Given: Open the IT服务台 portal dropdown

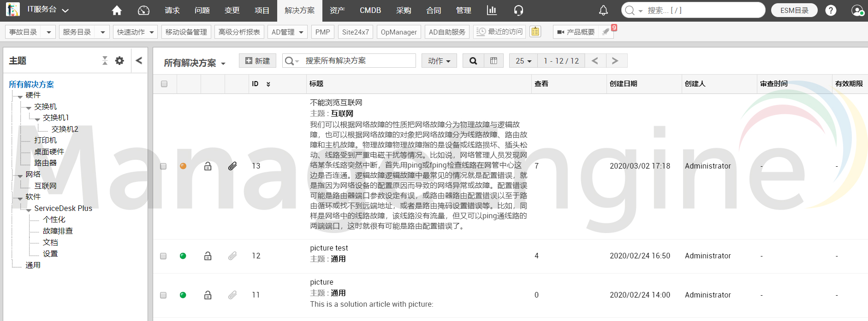Looking at the screenshot, I should (48, 10).
